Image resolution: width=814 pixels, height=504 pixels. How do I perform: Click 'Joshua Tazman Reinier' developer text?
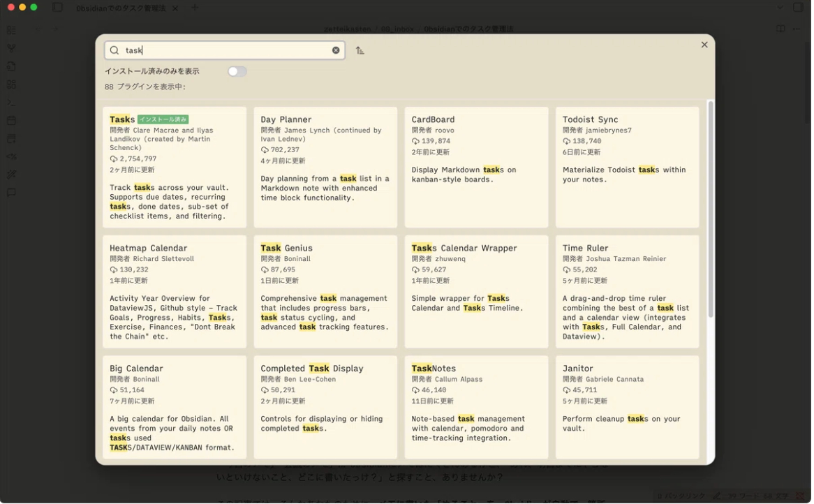pyautogui.click(x=626, y=259)
